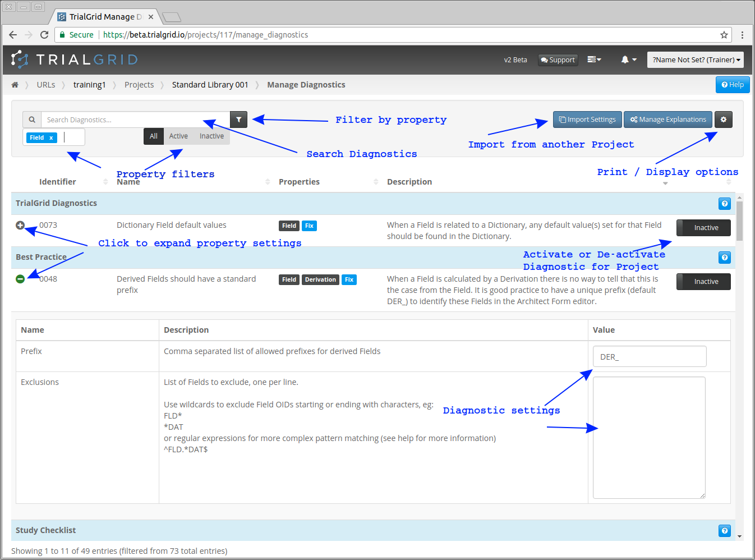Open the user account dropdown
Viewport: 755px width, 560px height.
(696, 59)
